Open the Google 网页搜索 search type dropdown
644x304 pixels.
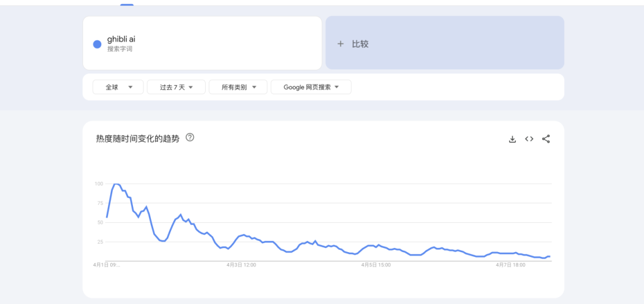311,87
